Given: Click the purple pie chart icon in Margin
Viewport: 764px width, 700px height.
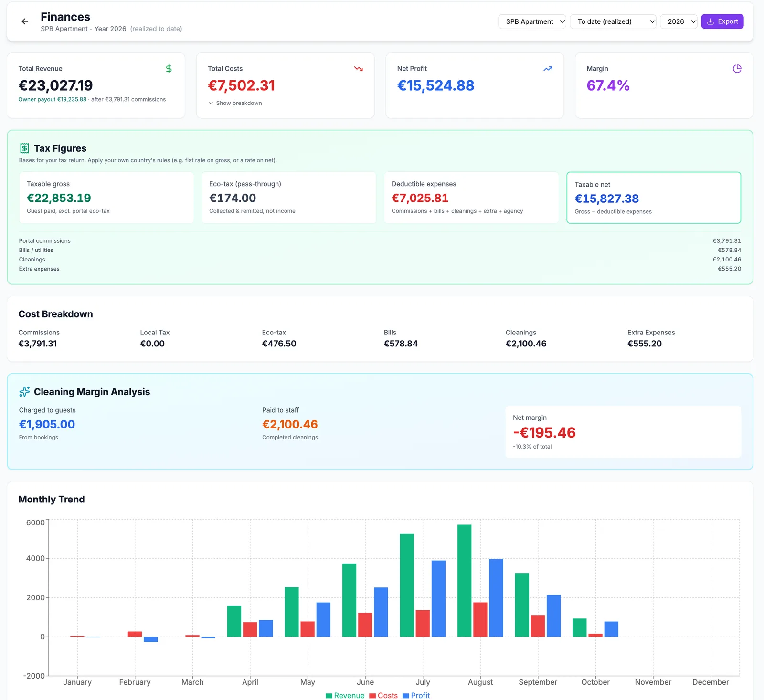Looking at the screenshot, I should (x=737, y=69).
